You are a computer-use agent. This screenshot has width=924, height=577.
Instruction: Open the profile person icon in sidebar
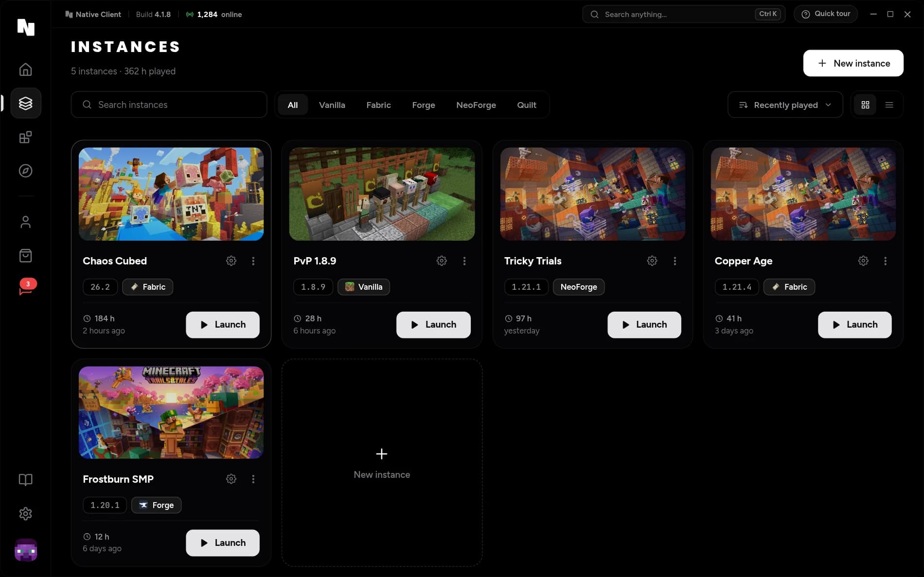[25, 222]
